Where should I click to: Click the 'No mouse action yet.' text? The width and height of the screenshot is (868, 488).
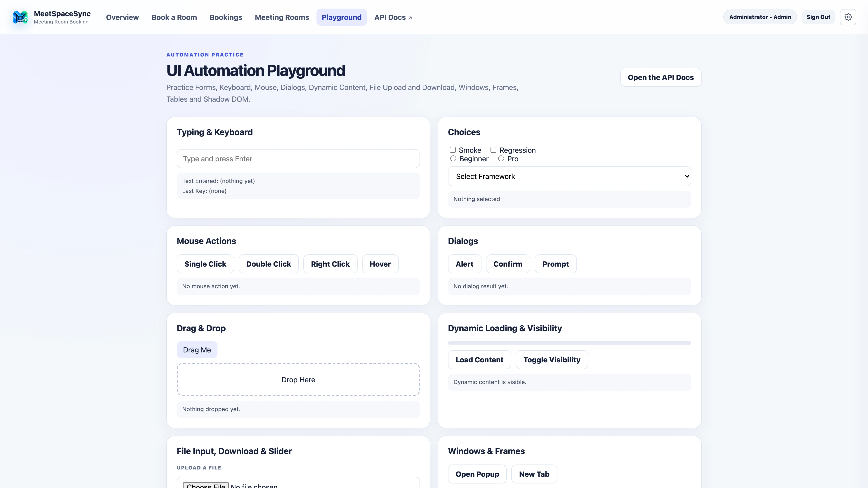pos(211,286)
